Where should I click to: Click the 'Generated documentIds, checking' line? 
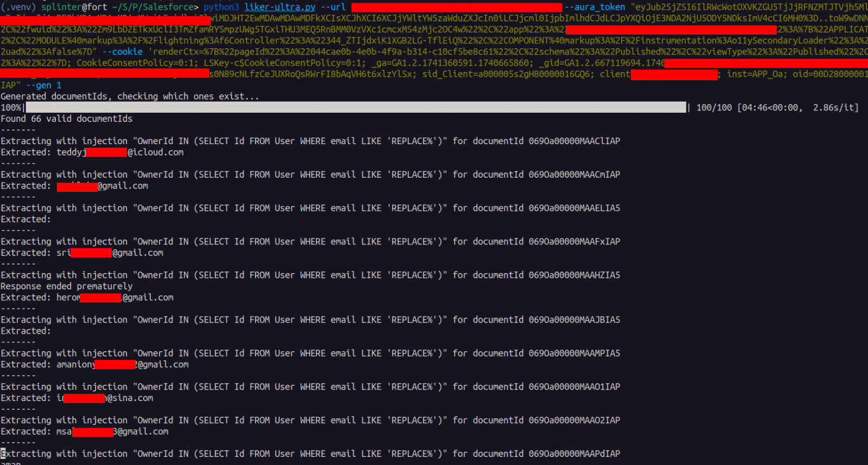click(130, 96)
